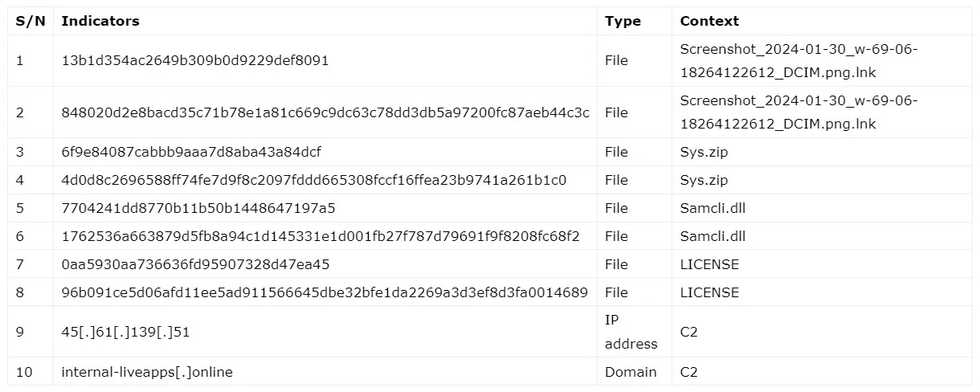The width and height of the screenshot is (980, 392).
Task: Click the hash 6f9e84087cabbb9aaa7d8aba43a84dcf
Action: tap(191, 152)
